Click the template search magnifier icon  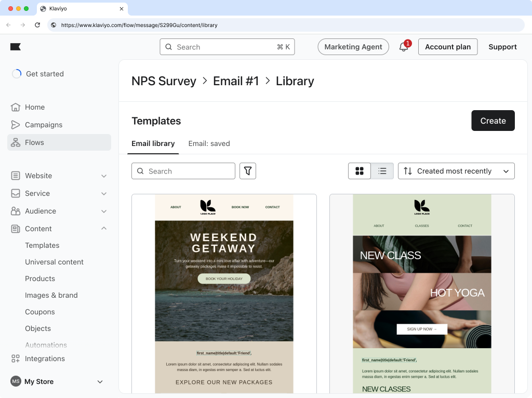140,171
